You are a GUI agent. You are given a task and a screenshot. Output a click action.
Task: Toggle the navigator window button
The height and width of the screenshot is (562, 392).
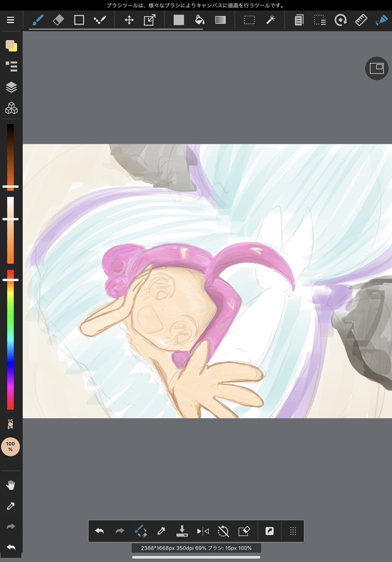click(x=377, y=68)
